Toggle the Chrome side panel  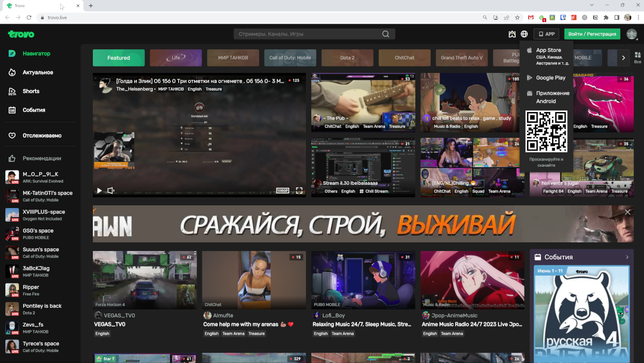click(x=617, y=18)
